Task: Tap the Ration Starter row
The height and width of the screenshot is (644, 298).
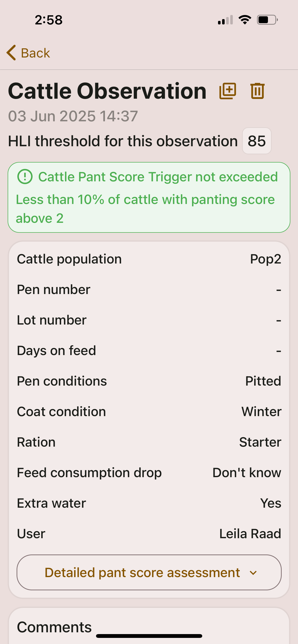Action: pyautogui.click(x=149, y=442)
